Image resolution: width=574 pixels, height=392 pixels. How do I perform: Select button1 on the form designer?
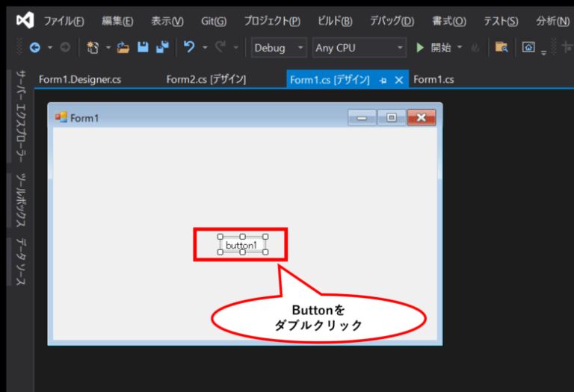click(x=241, y=245)
